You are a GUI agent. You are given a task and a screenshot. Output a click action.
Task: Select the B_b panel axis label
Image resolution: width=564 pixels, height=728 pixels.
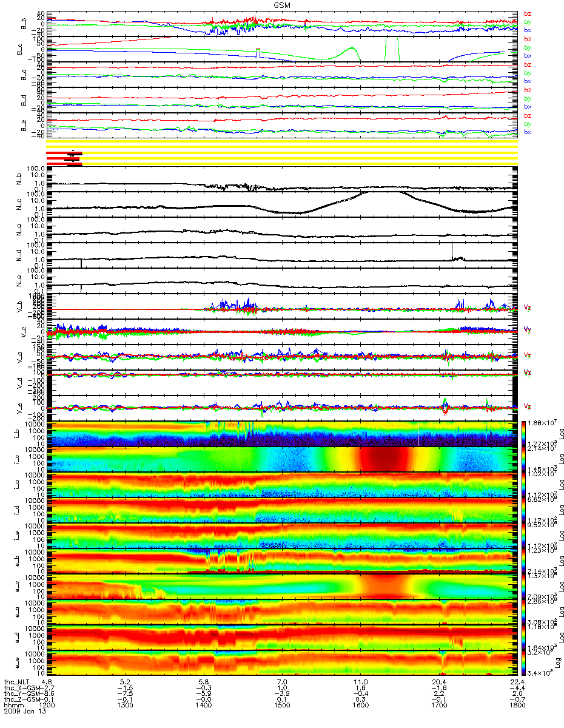point(25,24)
